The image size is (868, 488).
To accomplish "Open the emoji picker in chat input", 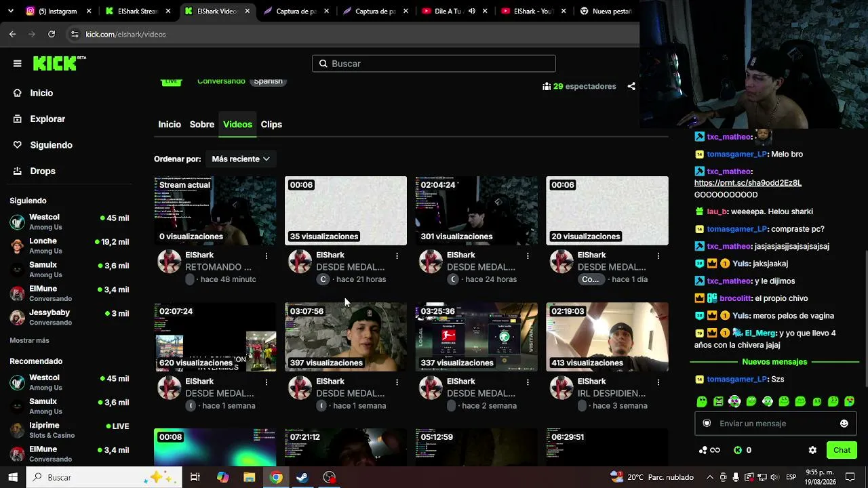I will point(844,424).
